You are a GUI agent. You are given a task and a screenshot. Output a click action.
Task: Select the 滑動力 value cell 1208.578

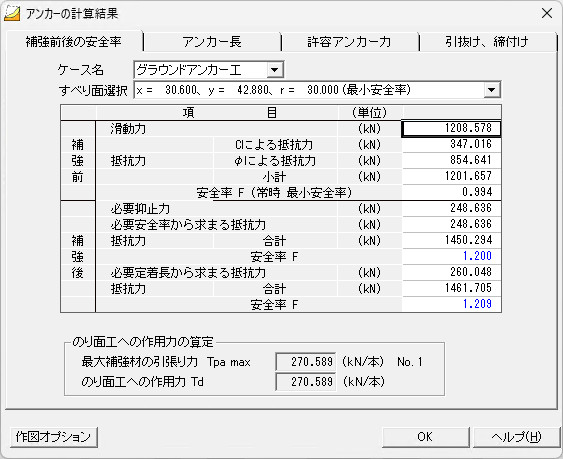pyautogui.click(x=451, y=129)
